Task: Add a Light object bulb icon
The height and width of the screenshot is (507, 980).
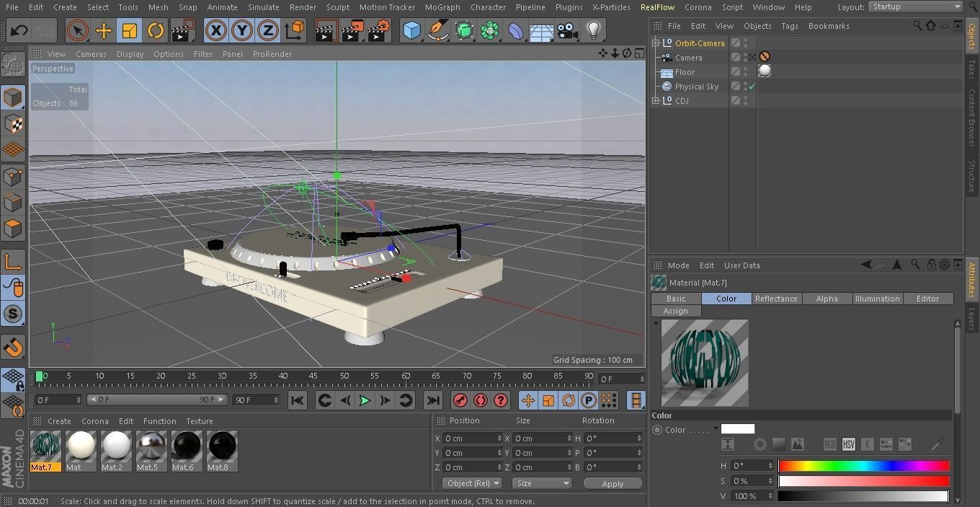Action: point(593,31)
